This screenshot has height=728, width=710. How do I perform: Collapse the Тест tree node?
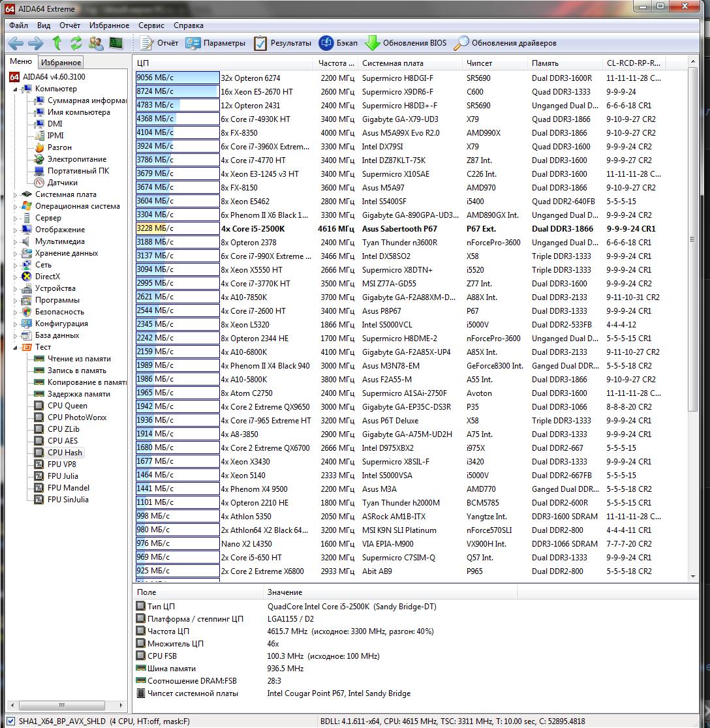click(15, 347)
